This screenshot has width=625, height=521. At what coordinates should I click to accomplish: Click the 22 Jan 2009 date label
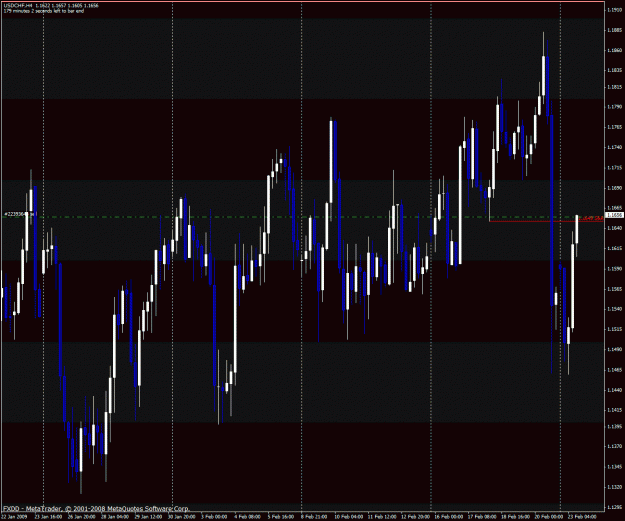pos(14,517)
